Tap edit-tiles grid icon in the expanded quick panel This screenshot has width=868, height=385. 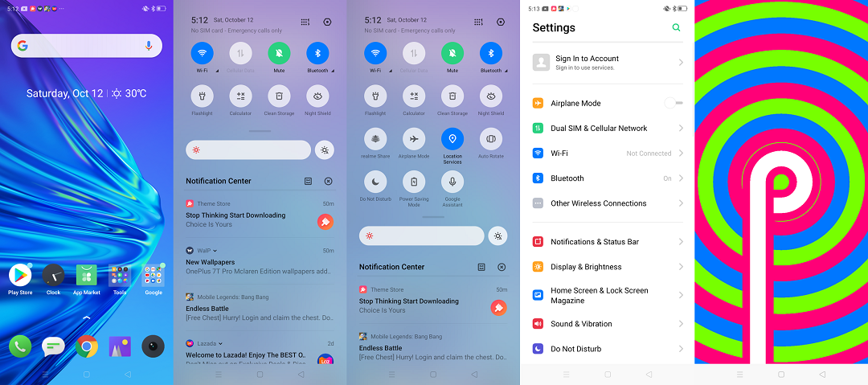[478, 22]
